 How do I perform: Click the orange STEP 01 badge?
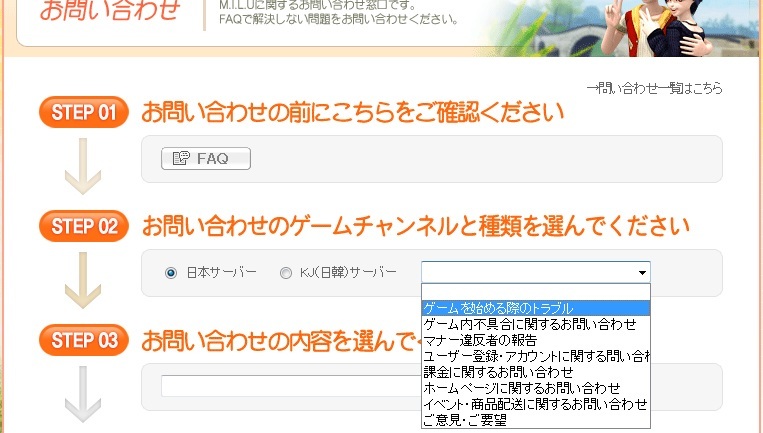click(84, 112)
